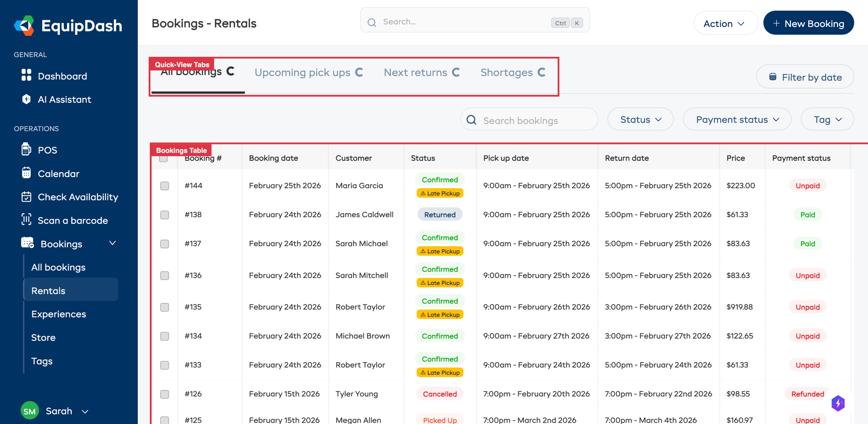
Task: Switch to the Next returns tab
Action: [x=416, y=72]
